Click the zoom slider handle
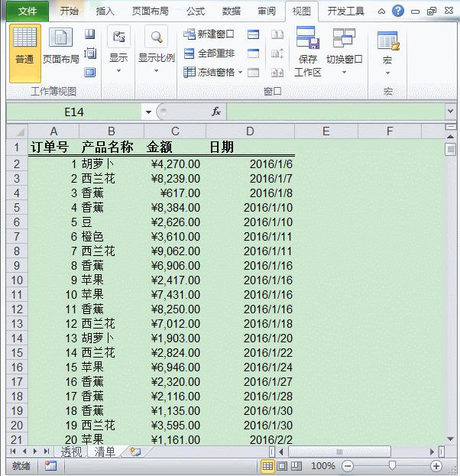Screen dimensions: 460x476 point(392,465)
